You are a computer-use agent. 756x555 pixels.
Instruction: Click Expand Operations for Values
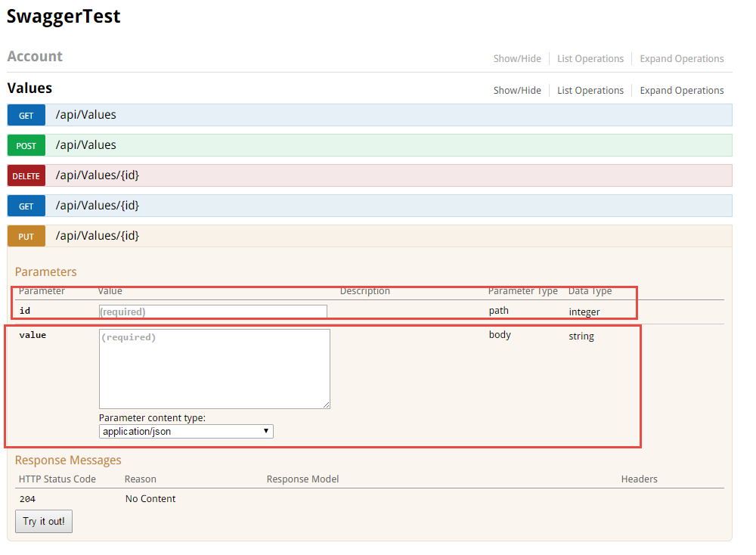681,91
